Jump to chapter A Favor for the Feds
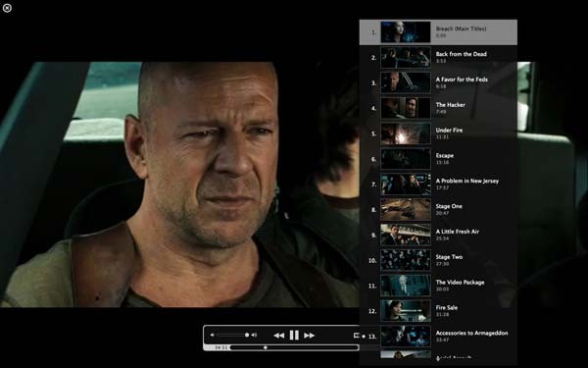This screenshot has height=368, width=588. pos(438,83)
